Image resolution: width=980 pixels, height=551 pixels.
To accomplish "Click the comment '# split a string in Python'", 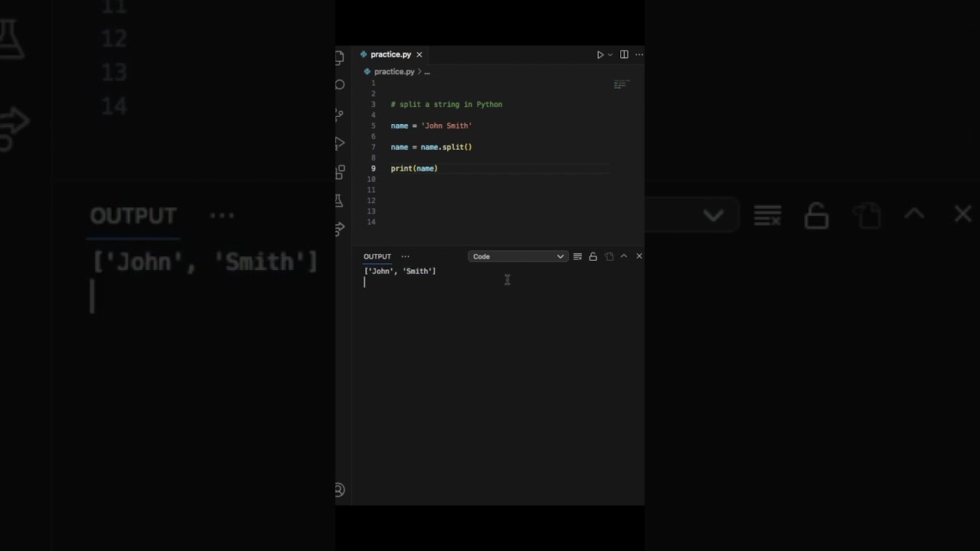I will click(x=446, y=104).
